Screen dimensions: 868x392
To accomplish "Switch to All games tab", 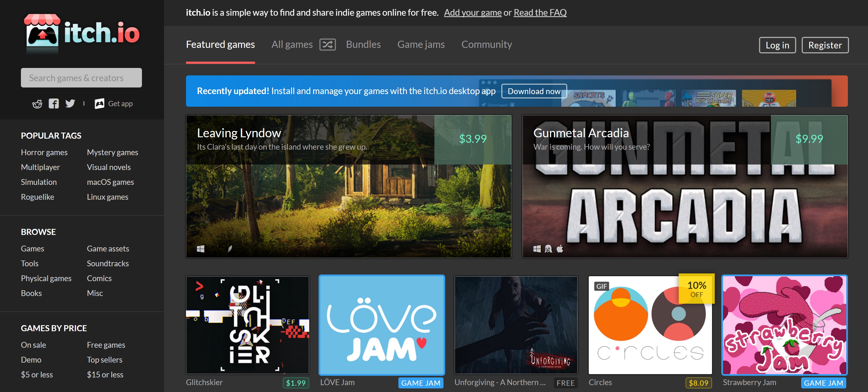I will pyautogui.click(x=292, y=45).
